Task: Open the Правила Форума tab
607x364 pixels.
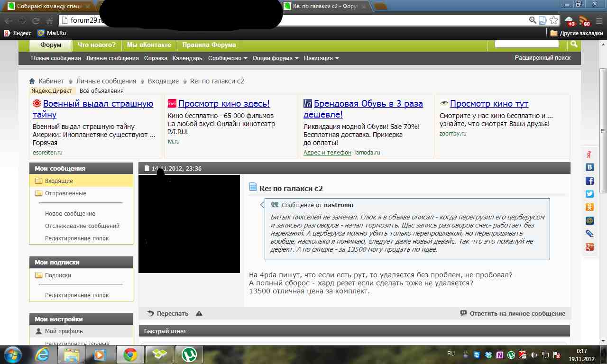Action: click(209, 45)
